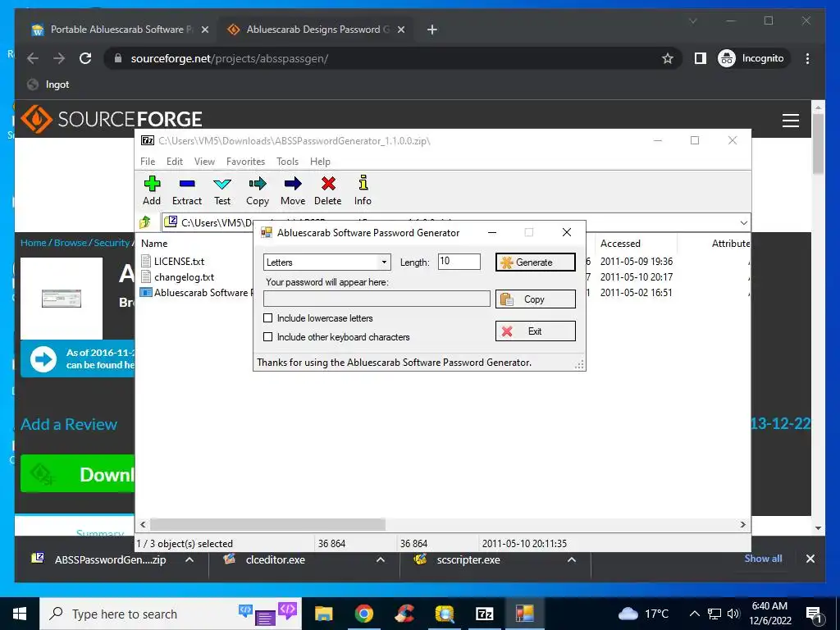Image resolution: width=840 pixels, height=630 pixels.
Task: Click the Chrome forward arrow
Action: pyautogui.click(x=59, y=58)
